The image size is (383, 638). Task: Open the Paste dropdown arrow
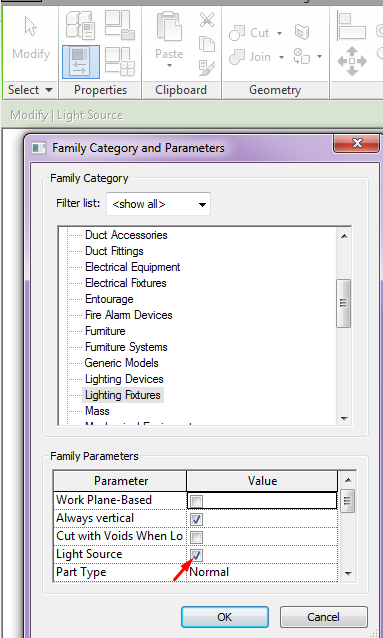(x=169, y=66)
